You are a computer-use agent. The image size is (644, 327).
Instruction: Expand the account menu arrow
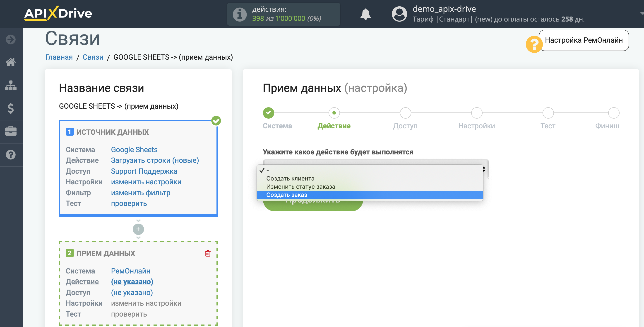click(642, 14)
